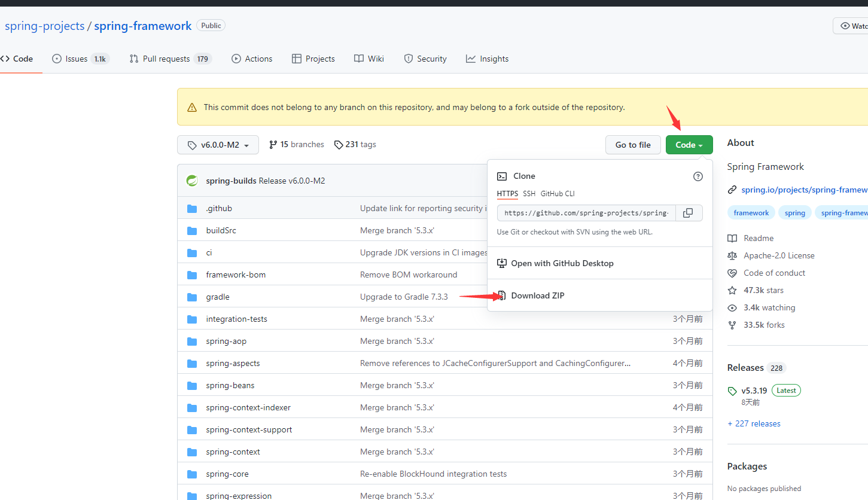Click the framework-bom folder icon
Screen dimensions: 868x500
coord(192,275)
